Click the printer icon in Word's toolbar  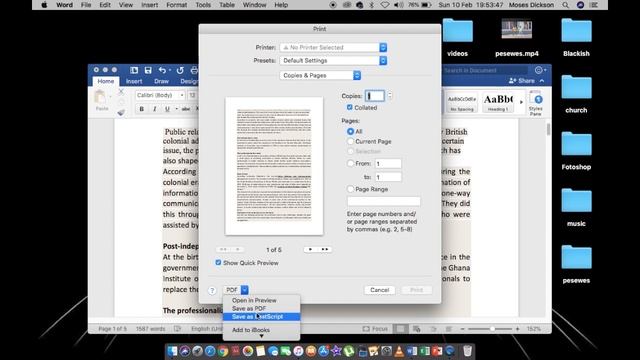194,70
